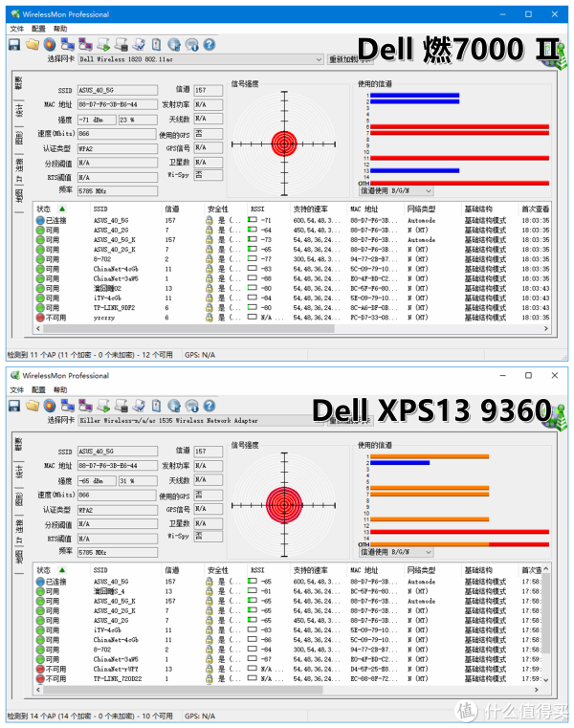Click the stop logging icon in upper toolbar
This screenshot has height=728, width=574.
click(121, 45)
